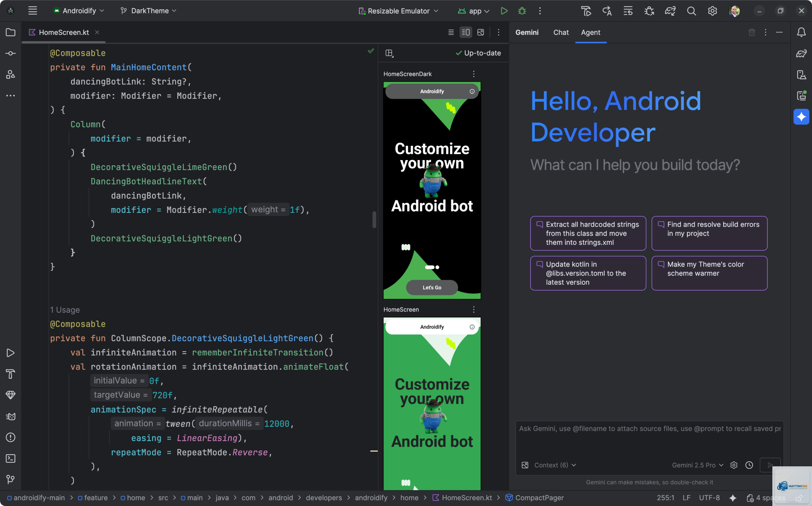Open the Gemini 2.5 Pro model selector
The width and height of the screenshot is (812, 506).
(x=698, y=465)
